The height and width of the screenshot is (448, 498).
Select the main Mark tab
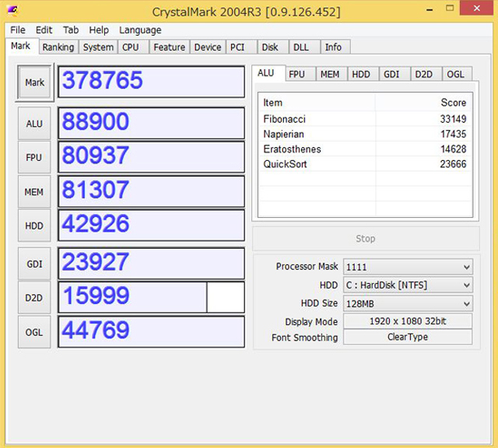(21, 46)
